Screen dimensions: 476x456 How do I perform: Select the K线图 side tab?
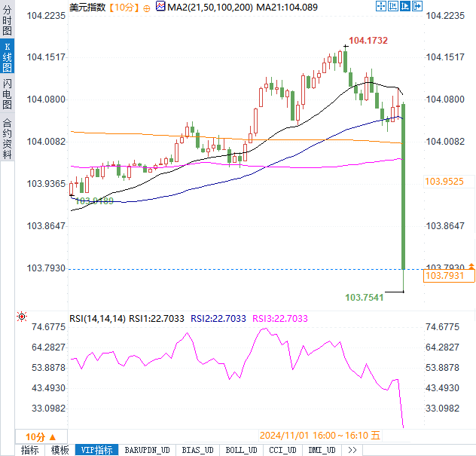(x=7, y=57)
